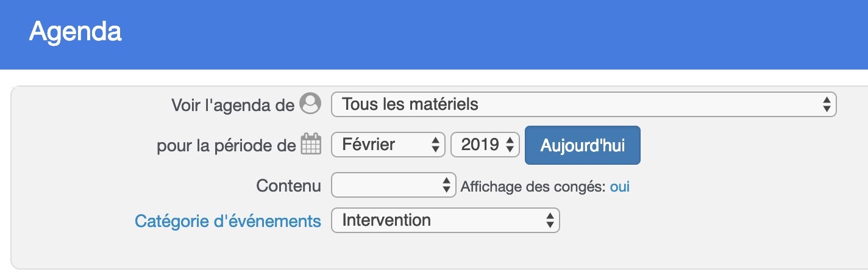Click the 'Contenu' field label
868x277 pixels.
[289, 186]
